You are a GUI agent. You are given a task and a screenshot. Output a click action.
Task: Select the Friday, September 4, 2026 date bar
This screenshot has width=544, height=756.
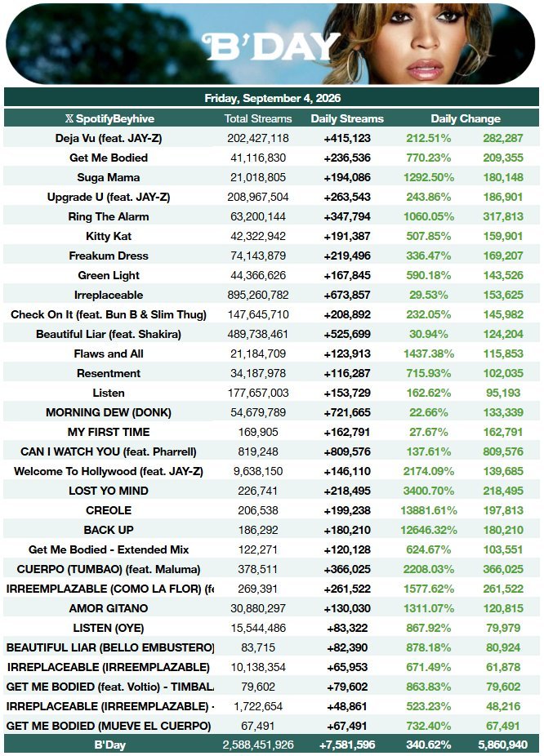(x=271, y=98)
